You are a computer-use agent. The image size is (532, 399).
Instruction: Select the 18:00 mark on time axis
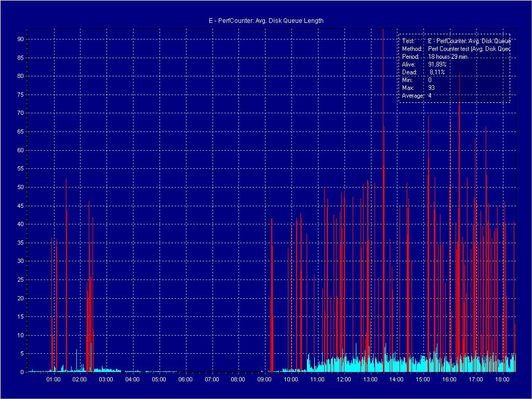click(x=502, y=380)
